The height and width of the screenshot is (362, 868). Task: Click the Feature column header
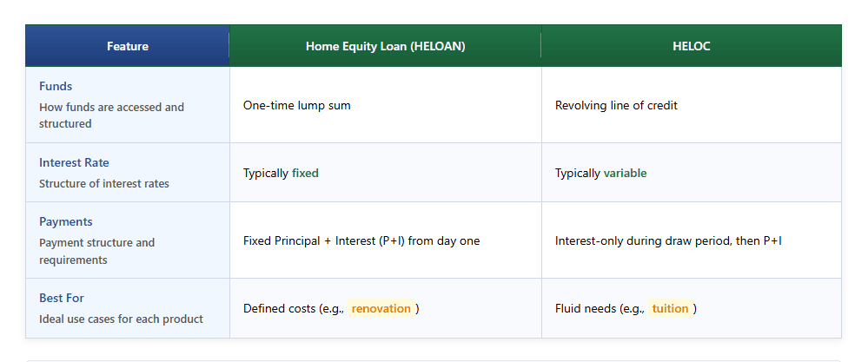(x=128, y=46)
